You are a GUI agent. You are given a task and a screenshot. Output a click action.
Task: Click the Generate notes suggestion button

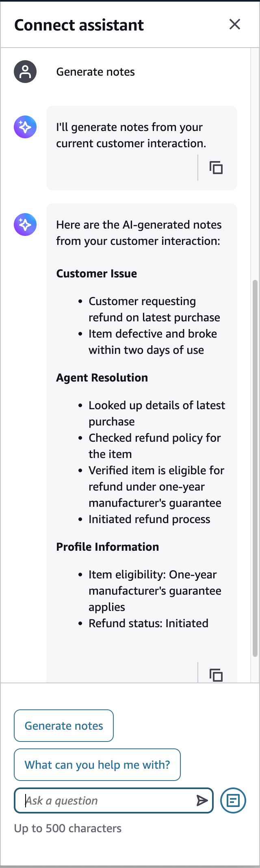pos(64,726)
